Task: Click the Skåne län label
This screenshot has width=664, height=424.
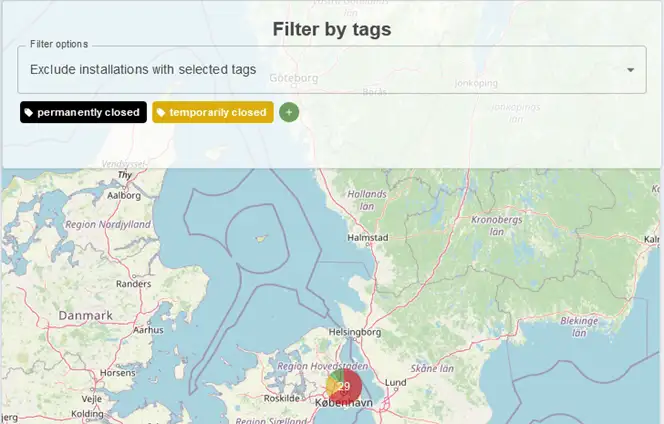Action: point(432,369)
